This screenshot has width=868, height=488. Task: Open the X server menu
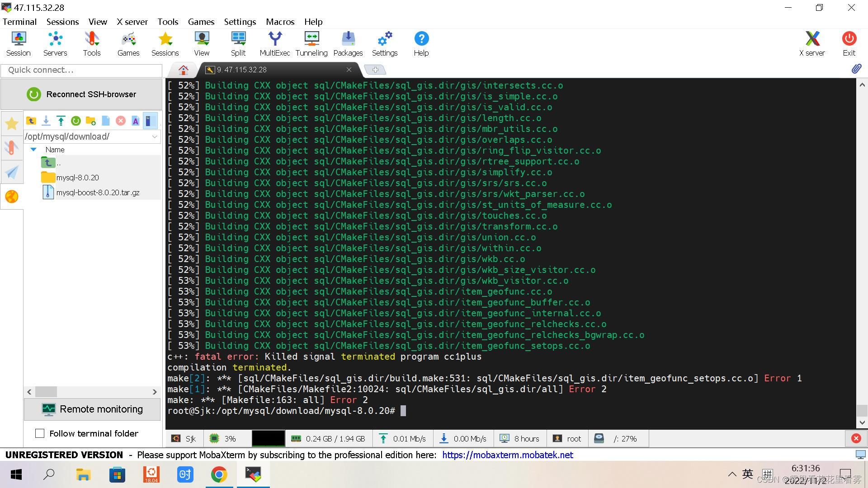click(x=132, y=22)
